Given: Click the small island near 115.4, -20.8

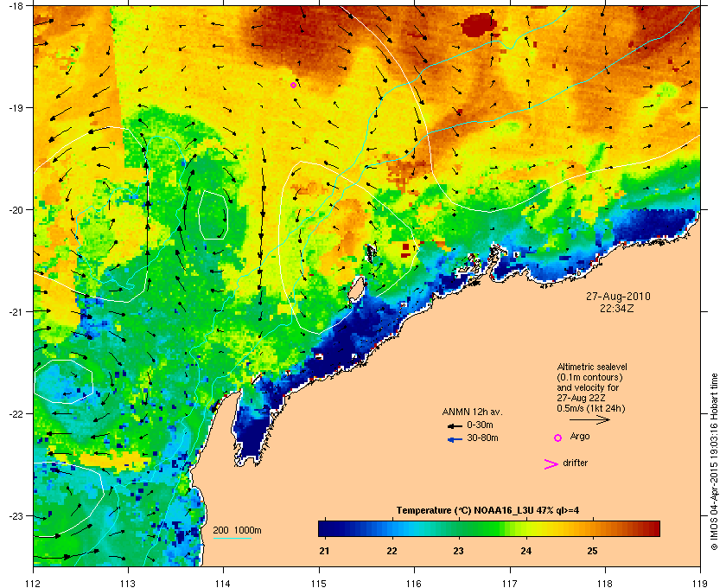Looking at the screenshot, I should (355, 289).
